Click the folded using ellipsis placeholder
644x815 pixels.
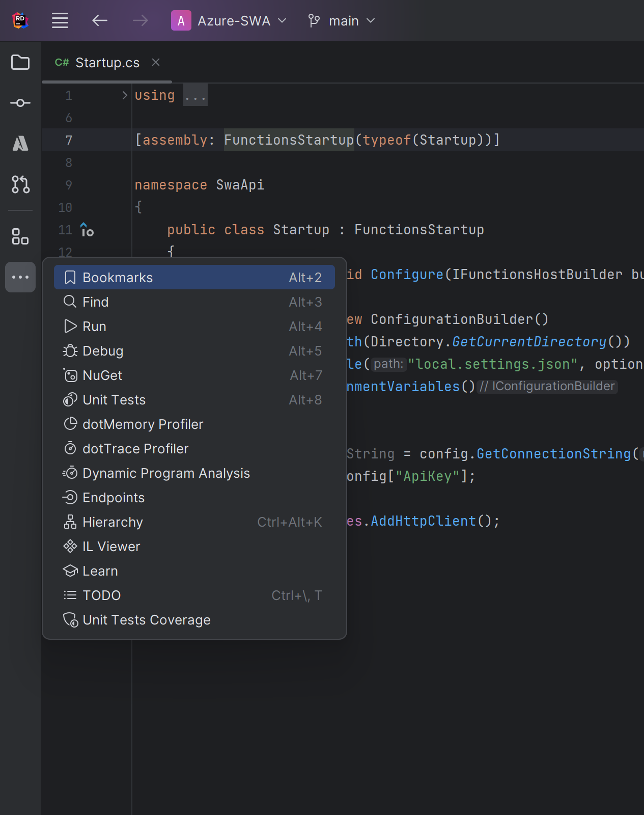point(195,95)
